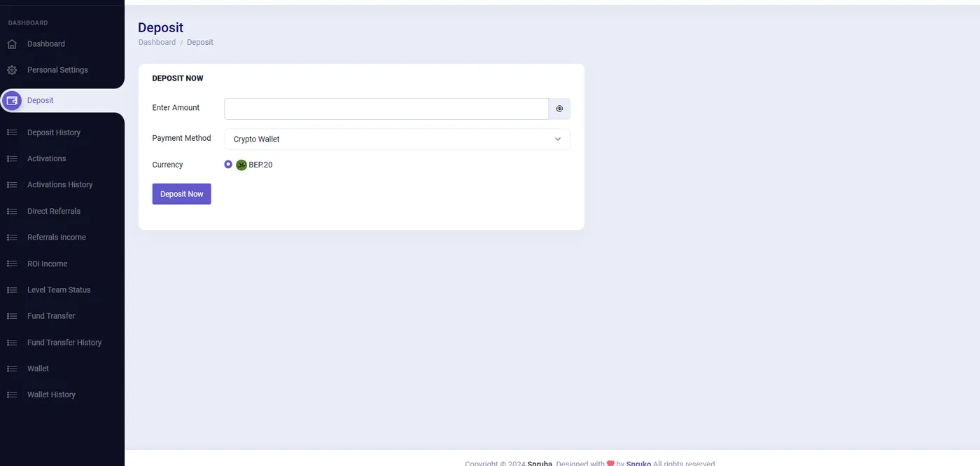This screenshot has height=466, width=980.
Task: Follow the Dashboard breadcrumb link
Action: pos(157,42)
